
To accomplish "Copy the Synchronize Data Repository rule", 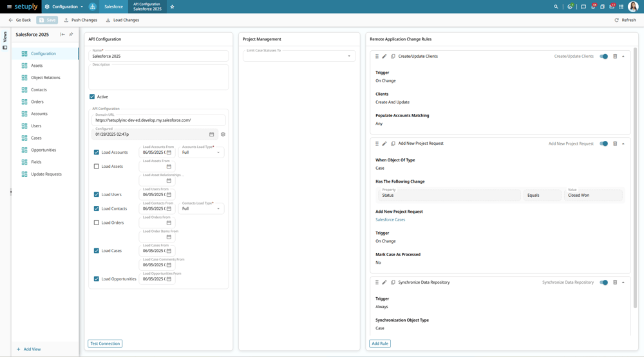I will point(393,282).
